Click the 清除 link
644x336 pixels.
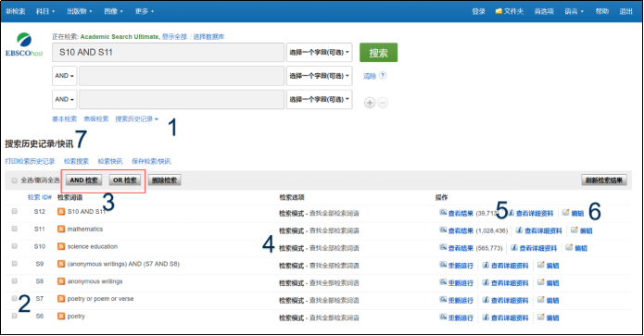point(370,76)
